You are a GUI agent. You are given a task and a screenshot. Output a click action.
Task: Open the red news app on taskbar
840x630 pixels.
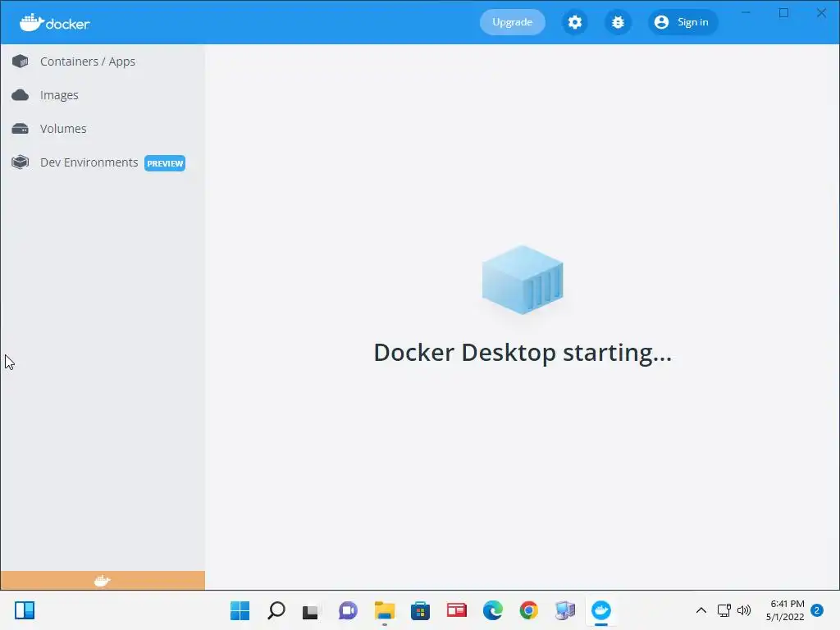click(457, 610)
